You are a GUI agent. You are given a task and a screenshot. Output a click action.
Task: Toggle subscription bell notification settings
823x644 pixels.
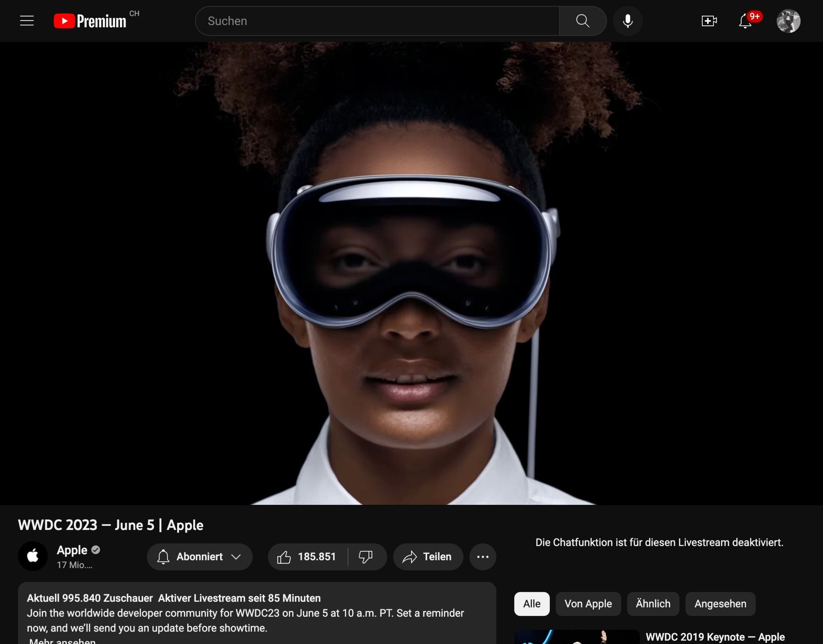click(x=164, y=557)
